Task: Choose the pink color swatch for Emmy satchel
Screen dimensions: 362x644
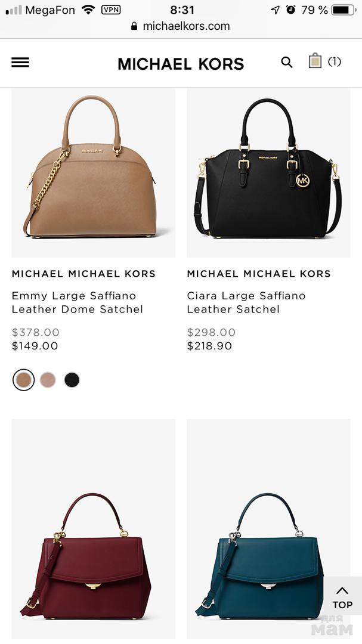Action: pyautogui.click(x=48, y=380)
